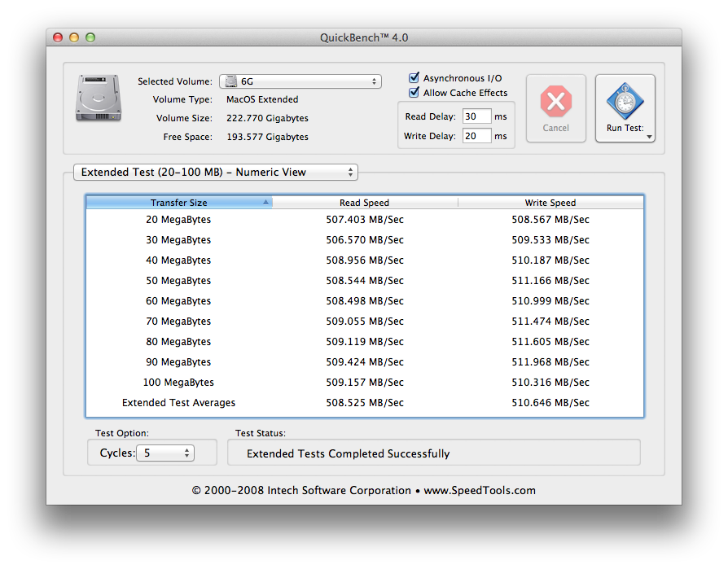Click the MacOS Extended volume type text
728x569 pixels.
tap(262, 99)
